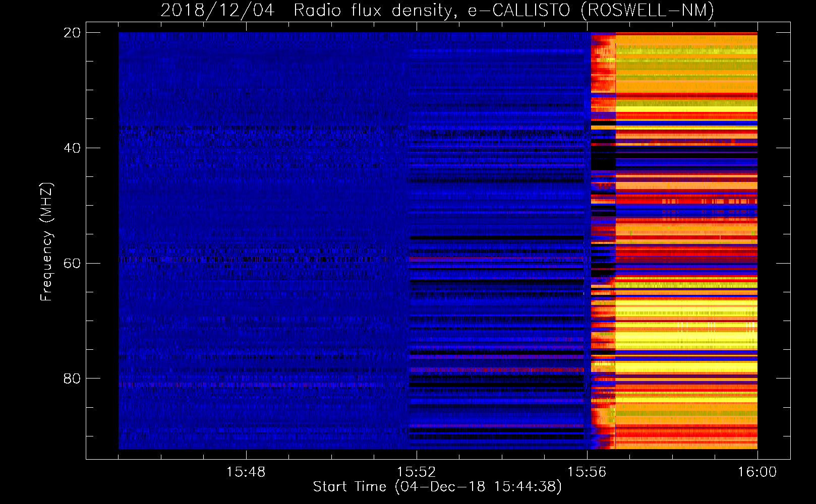Click the 15:52 time tick label
The width and height of the screenshot is (816, 504).
point(416,472)
